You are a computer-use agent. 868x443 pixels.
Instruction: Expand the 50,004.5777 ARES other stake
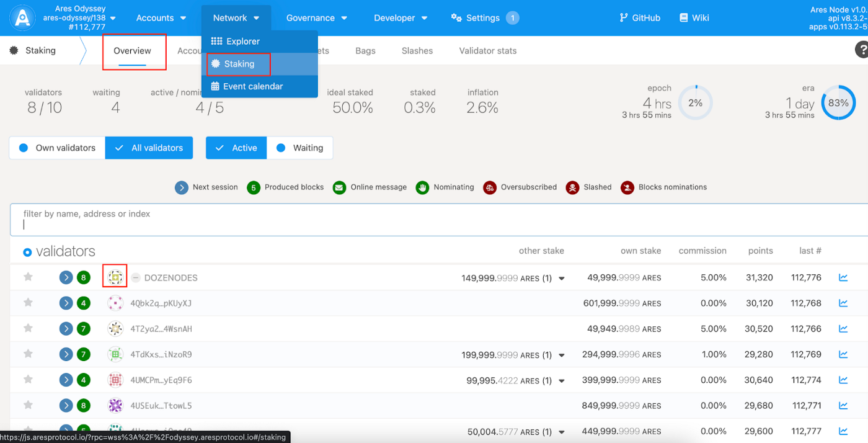tap(562, 432)
